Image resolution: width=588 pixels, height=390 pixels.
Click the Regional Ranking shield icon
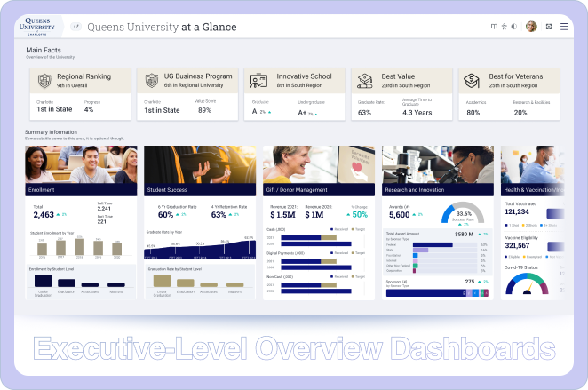[x=44, y=81]
